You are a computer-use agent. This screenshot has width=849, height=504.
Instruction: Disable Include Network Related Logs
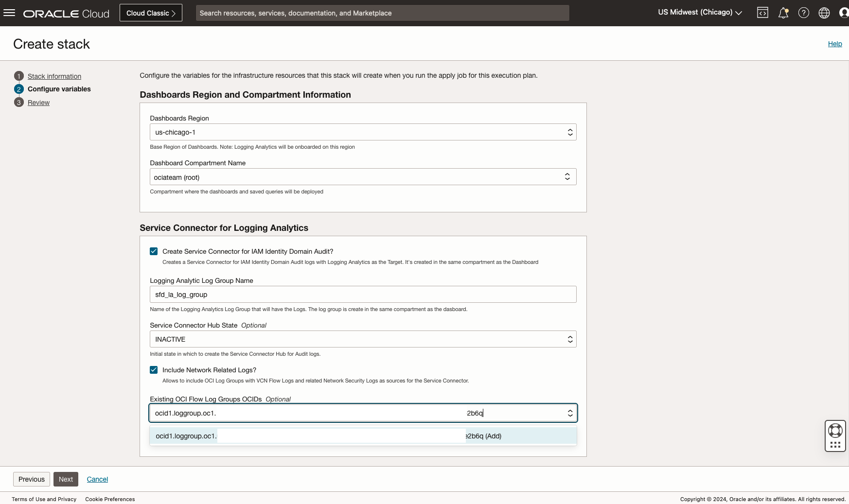coord(154,370)
